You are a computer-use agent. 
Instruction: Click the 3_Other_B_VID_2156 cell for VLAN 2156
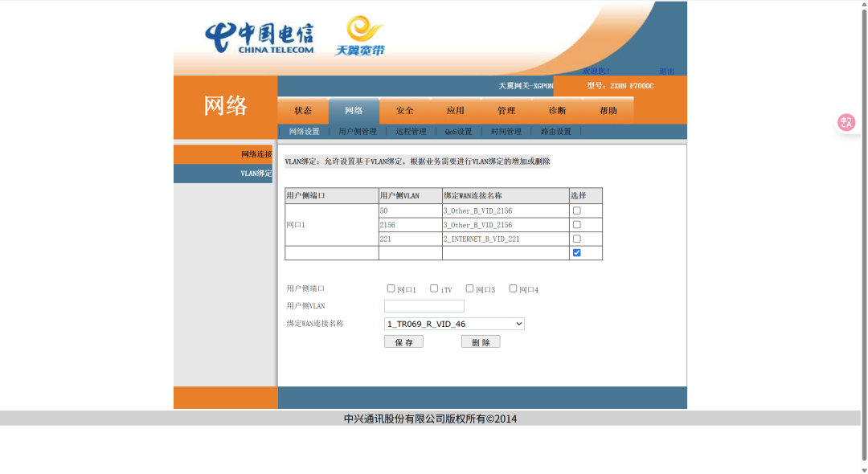tap(506, 225)
